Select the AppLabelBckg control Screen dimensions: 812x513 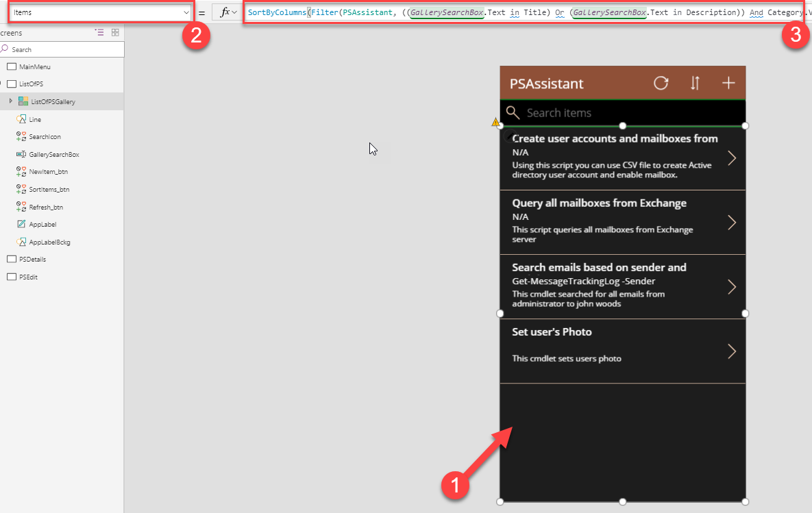point(50,242)
